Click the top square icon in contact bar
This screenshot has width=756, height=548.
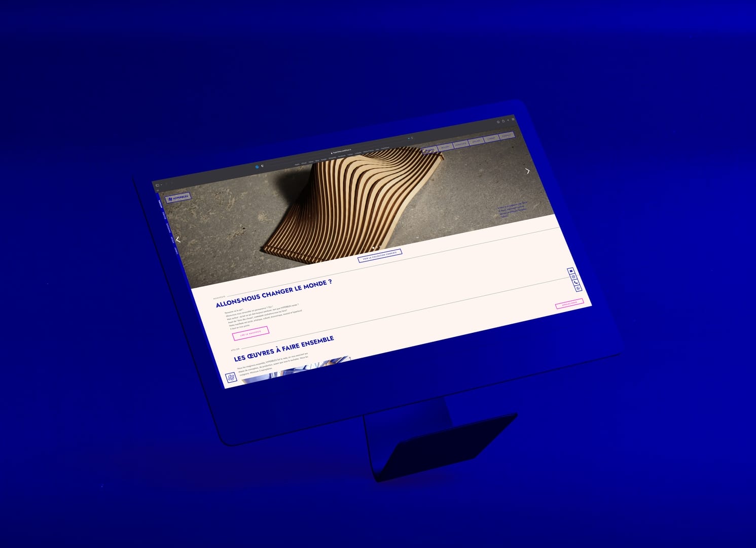click(x=571, y=271)
